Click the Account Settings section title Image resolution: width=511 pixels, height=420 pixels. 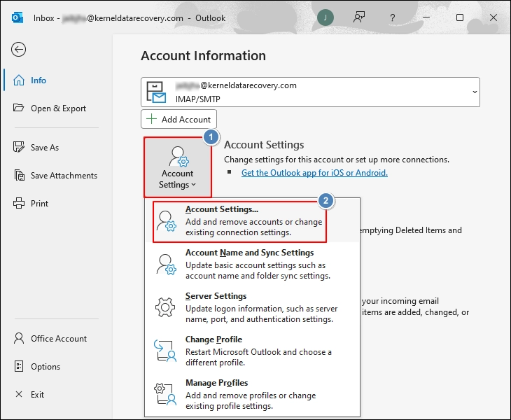(x=264, y=145)
